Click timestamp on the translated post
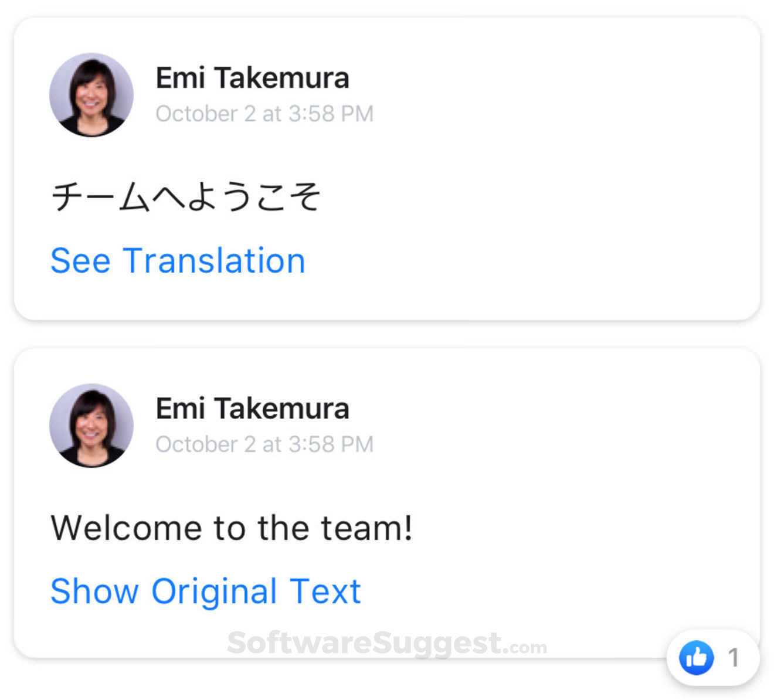The height and width of the screenshot is (700, 774). point(264,444)
